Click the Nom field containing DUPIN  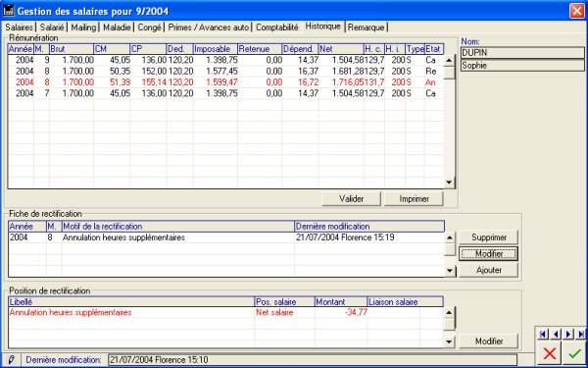tap(522, 53)
